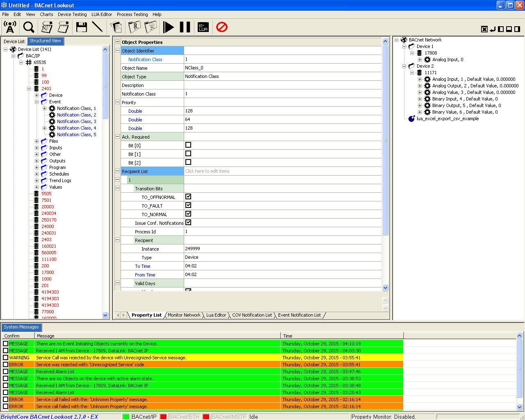Switch to the Monitor Network tab
525x420 pixels.
[x=184, y=315]
